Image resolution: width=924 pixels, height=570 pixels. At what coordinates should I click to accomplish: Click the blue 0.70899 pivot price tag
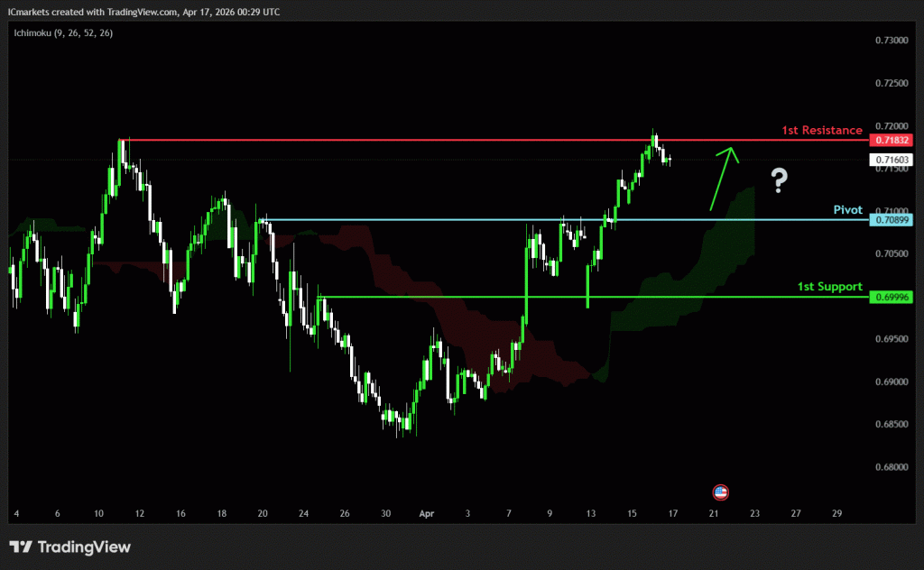892,219
